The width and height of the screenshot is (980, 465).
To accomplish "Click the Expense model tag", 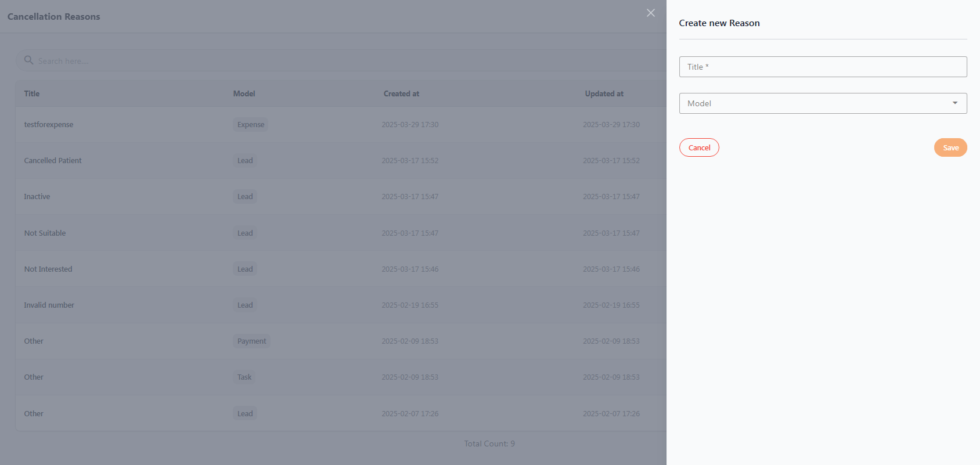I will coord(251,124).
